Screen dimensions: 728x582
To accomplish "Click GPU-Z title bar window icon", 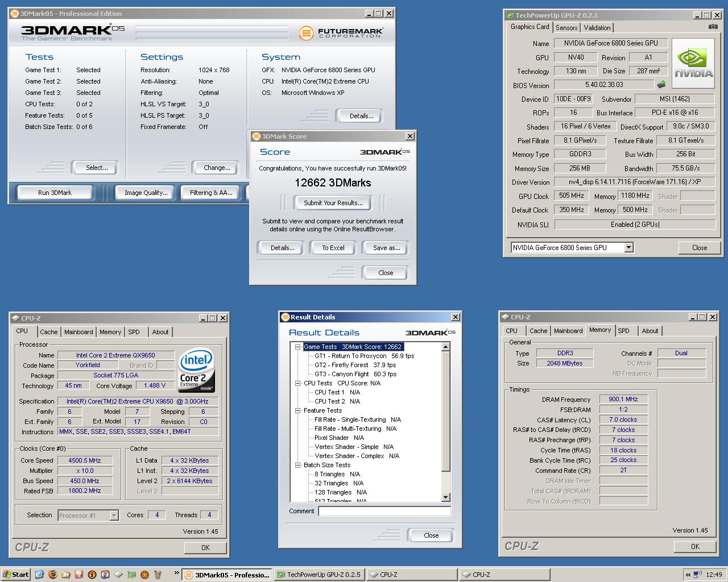I will click(x=510, y=15).
